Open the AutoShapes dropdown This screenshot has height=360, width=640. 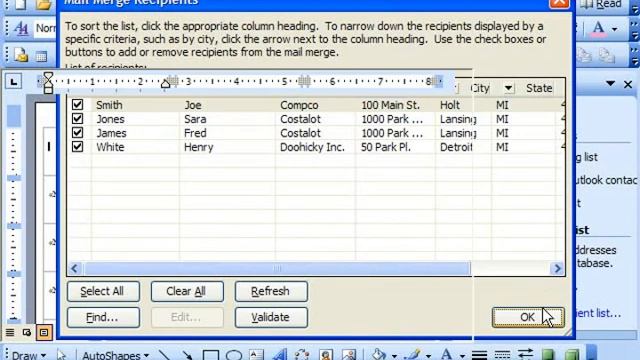116,355
